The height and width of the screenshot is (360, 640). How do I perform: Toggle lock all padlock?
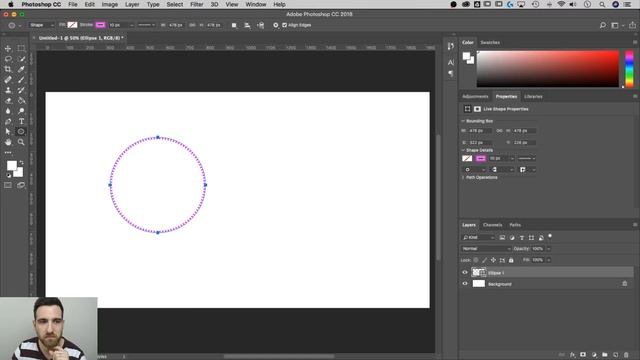511,260
